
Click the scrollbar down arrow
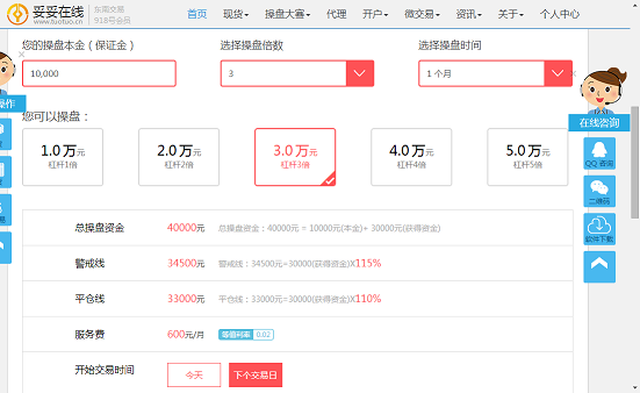pyautogui.click(x=635, y=388)
